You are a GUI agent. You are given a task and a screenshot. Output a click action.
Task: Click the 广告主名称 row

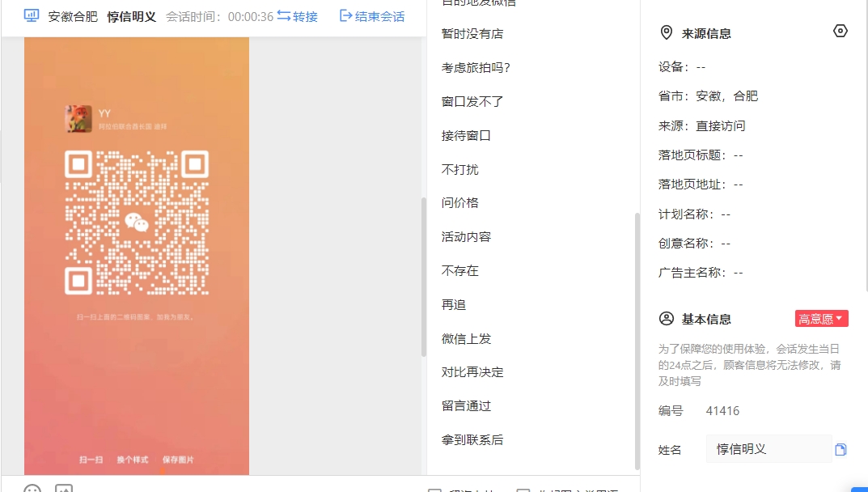[x=701, y=273]
